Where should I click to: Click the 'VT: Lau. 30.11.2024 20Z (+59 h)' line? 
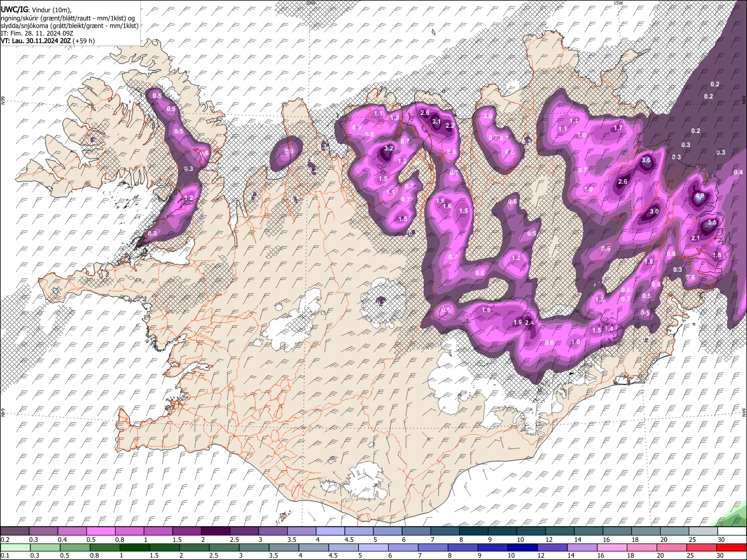coord(48,41)
